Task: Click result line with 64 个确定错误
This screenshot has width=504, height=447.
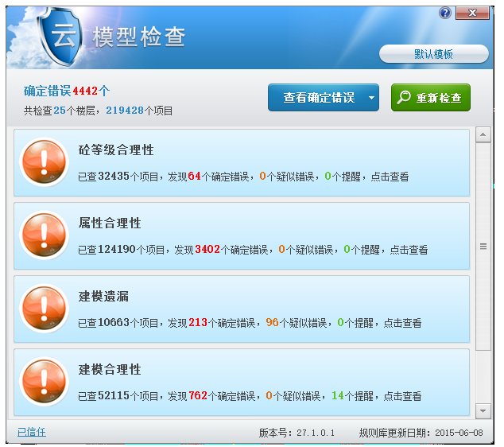Action: [243, 177]
